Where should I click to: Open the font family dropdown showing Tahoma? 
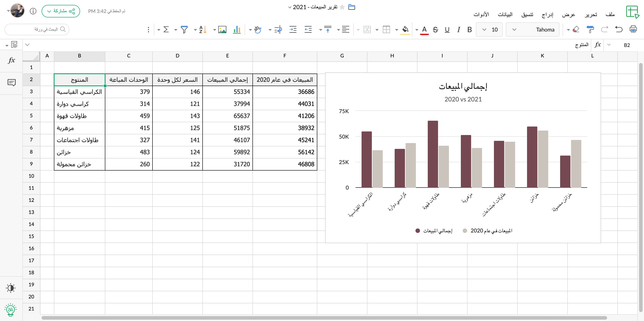pos(532,29)
